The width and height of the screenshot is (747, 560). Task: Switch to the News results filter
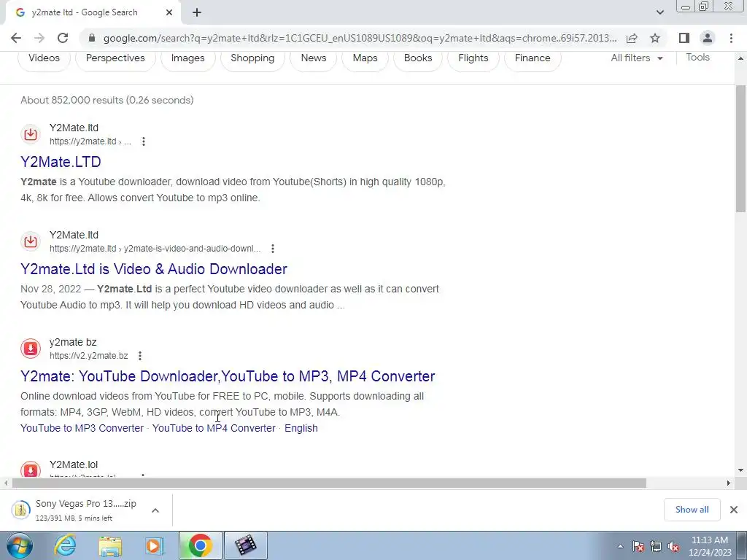(x=314, y=58)
